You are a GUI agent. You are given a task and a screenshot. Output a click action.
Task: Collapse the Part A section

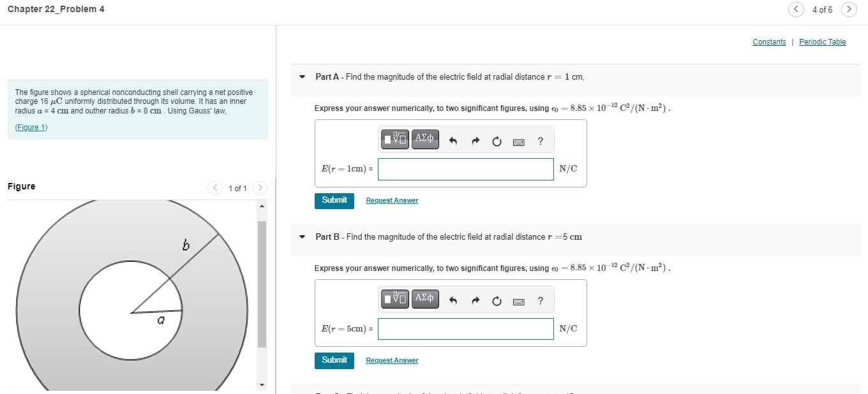click(303, 77)
